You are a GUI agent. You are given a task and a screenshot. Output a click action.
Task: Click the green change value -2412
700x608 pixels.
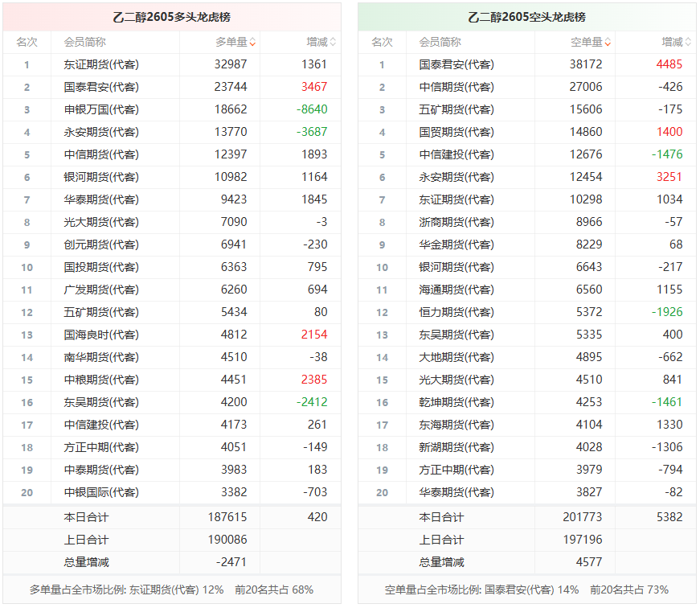312,402
